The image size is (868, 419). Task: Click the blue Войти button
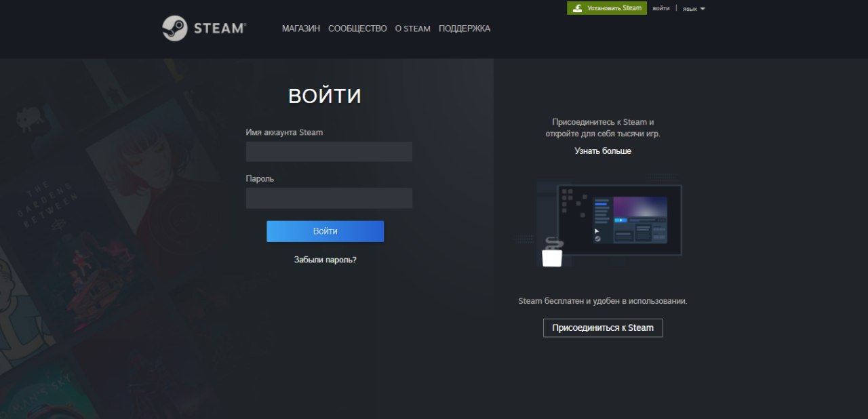pos(325,231)
